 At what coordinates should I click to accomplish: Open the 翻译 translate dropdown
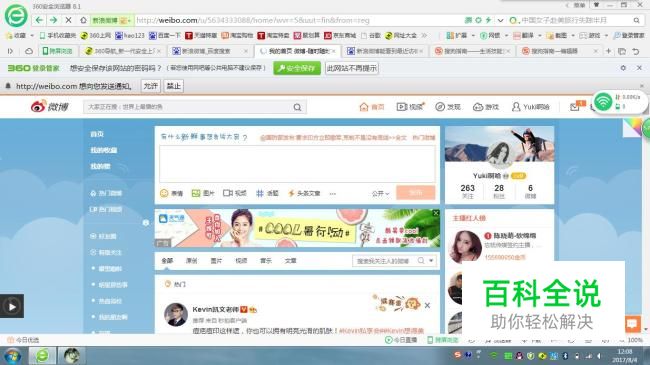pos(527,36)
